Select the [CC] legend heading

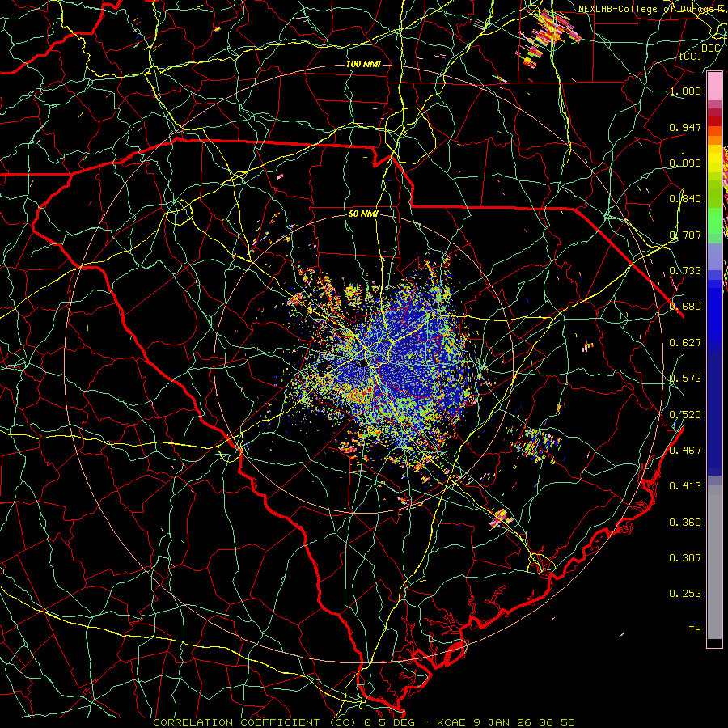click(691, 56)
